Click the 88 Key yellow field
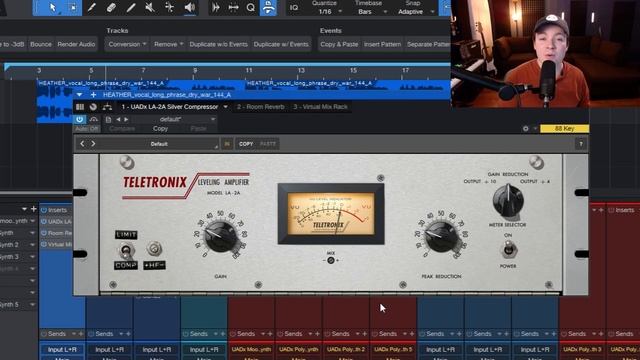Viewport: 640px width, 360px height. tap(564, 129)
